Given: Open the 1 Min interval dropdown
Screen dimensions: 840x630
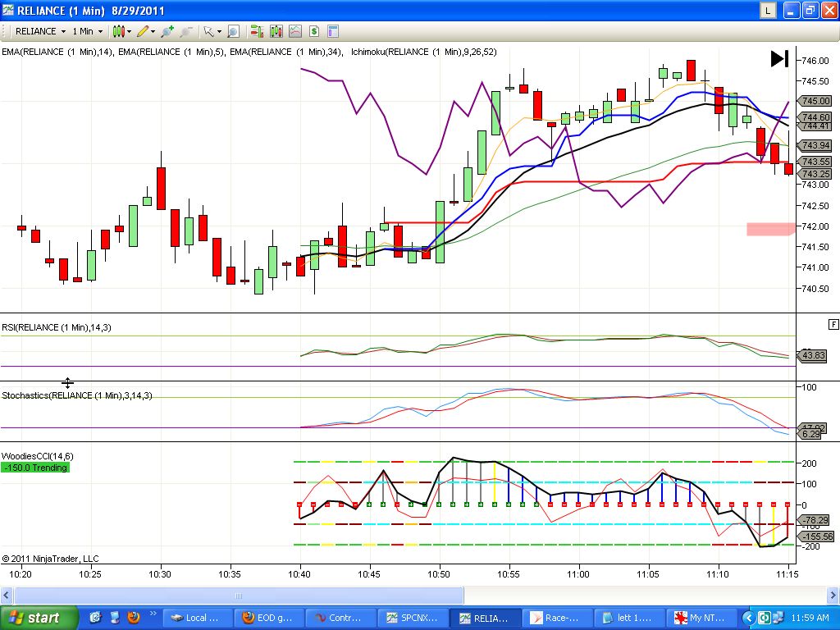Looking at the screenshot, I should 87,32.
